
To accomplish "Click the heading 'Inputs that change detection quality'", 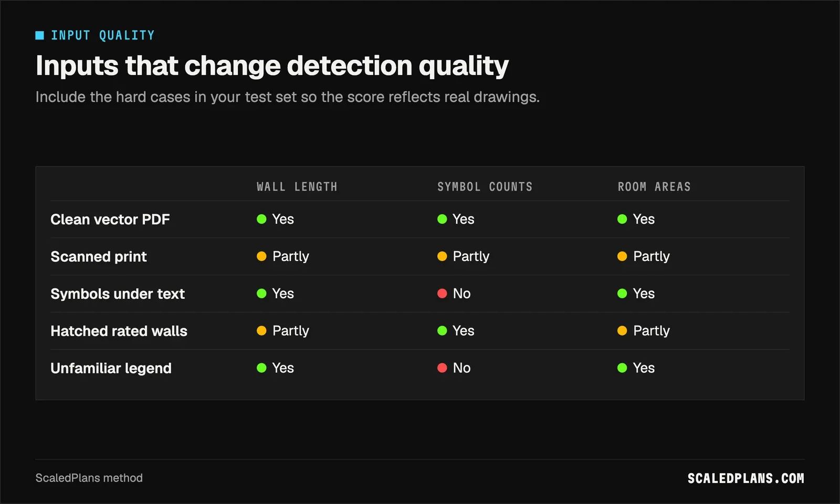I will click(272, 66).
